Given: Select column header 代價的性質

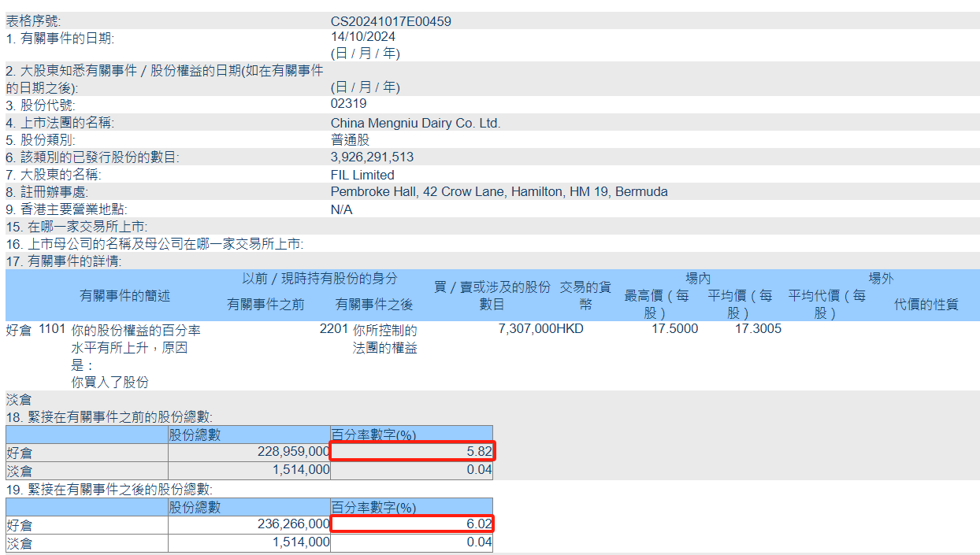Looking at the screenshot, I should [x=926, y=304].
